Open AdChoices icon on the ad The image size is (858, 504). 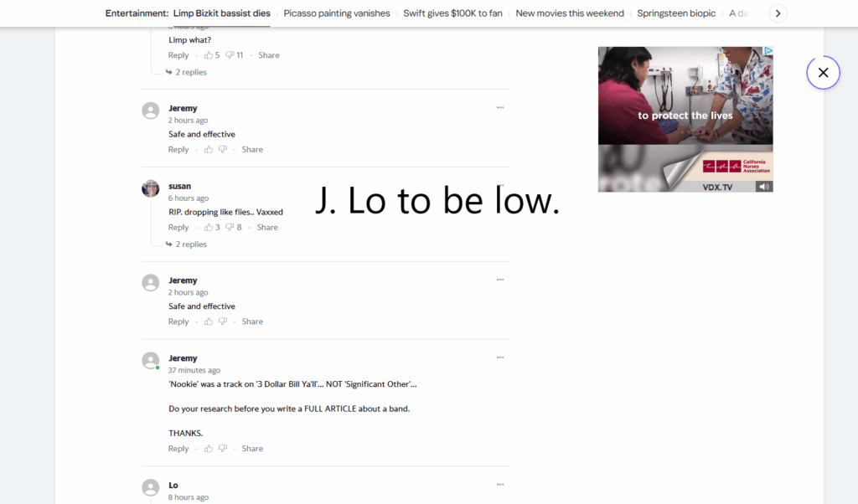click(768, 50)
